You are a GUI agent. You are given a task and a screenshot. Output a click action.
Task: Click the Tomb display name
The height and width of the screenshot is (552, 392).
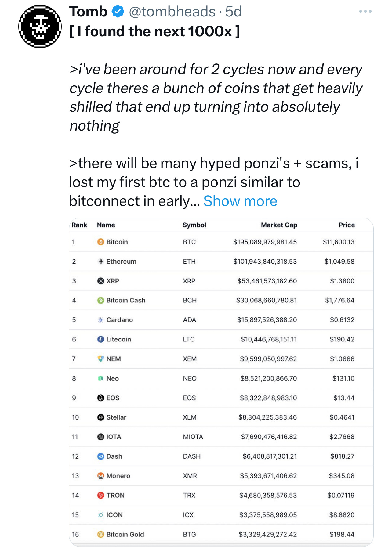point(88,12)
